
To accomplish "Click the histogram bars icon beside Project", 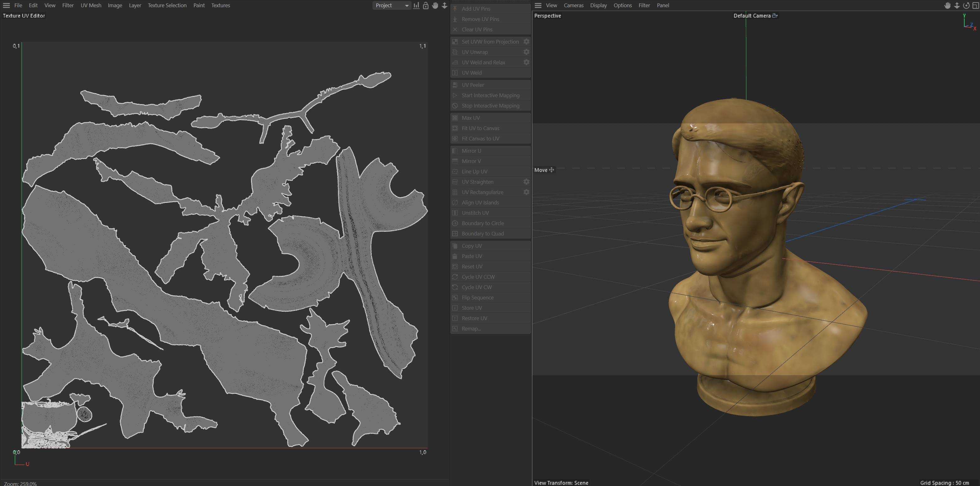I will [416, 5].
